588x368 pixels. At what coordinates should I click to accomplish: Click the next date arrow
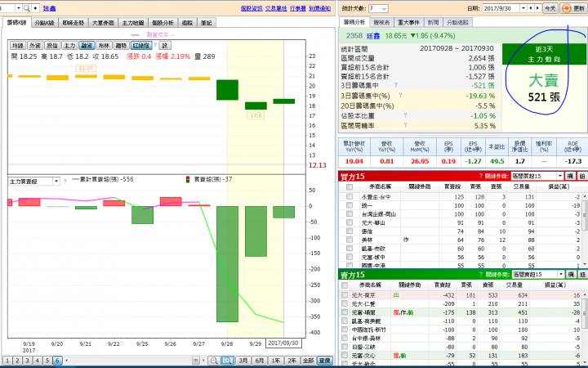[x=537, y=8]
